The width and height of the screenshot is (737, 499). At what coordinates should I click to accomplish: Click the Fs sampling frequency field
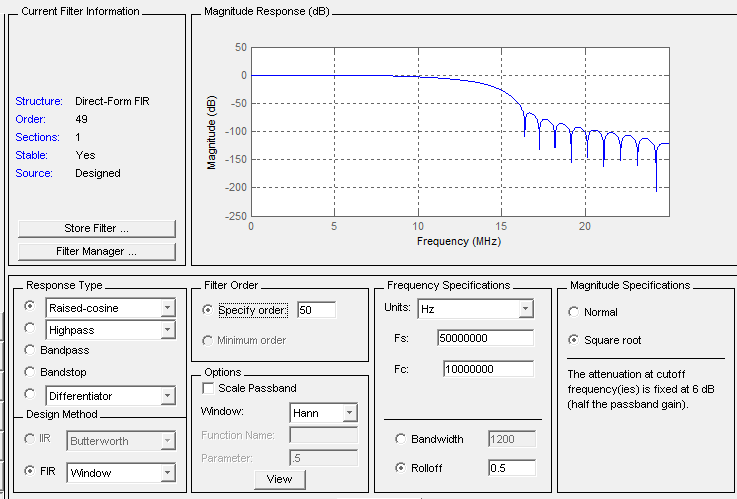tap(486, 339)
